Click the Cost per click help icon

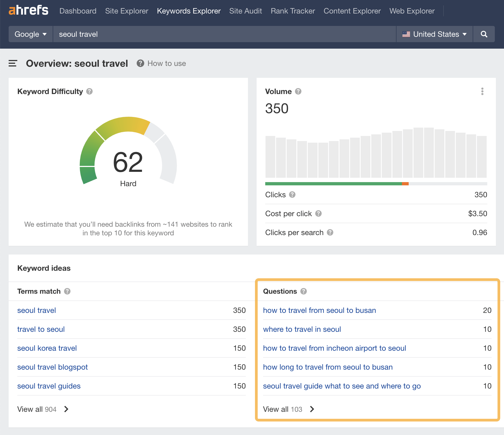[x=319, y=213]
